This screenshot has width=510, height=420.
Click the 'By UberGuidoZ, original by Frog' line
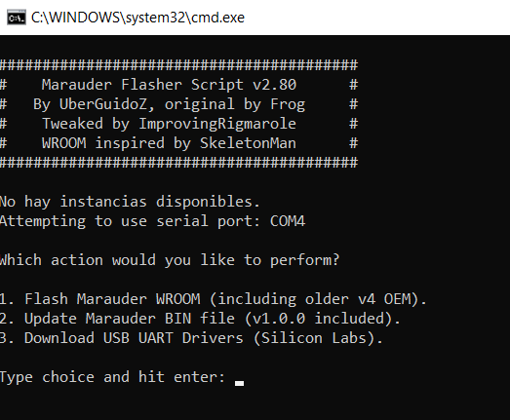coord(169,104)
